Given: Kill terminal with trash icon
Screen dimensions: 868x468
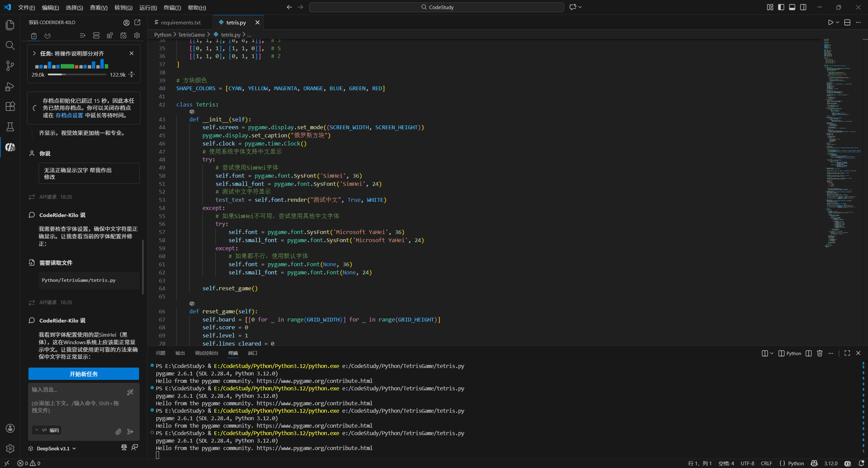Looking at the screenshot, I should click(x=820, y=353).
